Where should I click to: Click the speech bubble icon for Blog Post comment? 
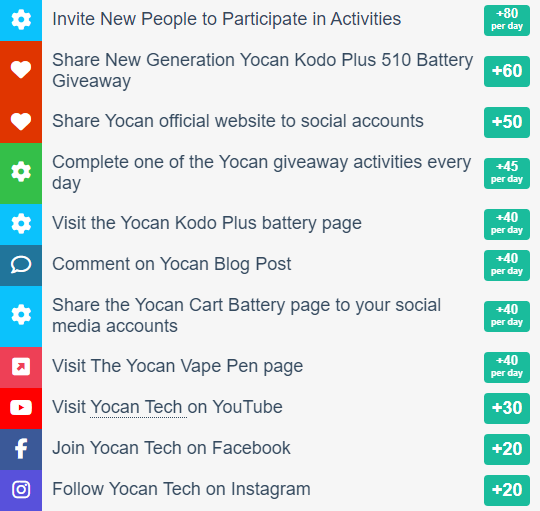[x=21, y=264]
